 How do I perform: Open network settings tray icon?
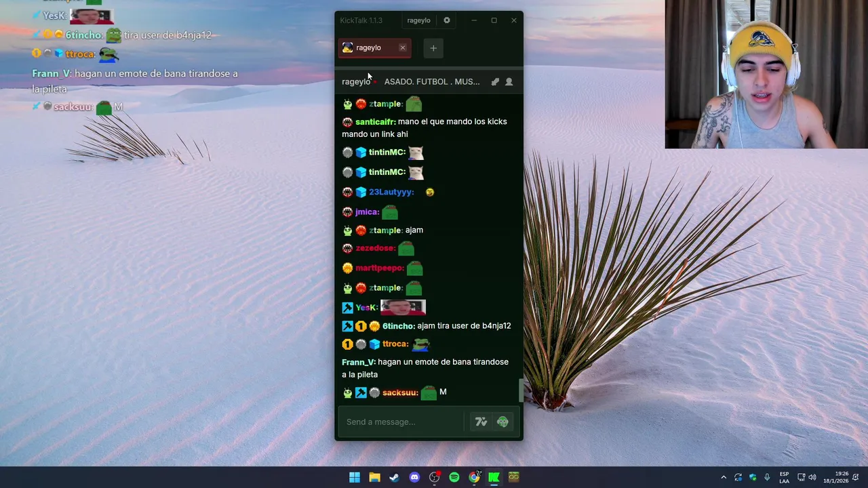[x=802, y=477]
